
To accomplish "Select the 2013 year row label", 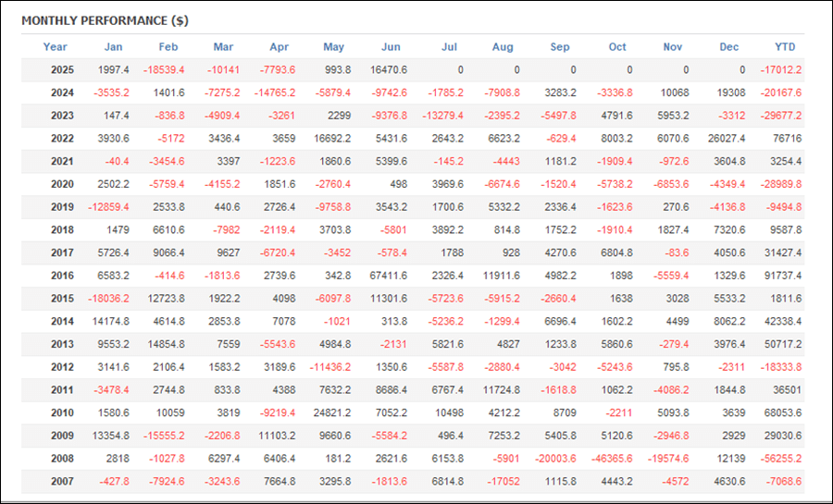I will pos(62,344).
